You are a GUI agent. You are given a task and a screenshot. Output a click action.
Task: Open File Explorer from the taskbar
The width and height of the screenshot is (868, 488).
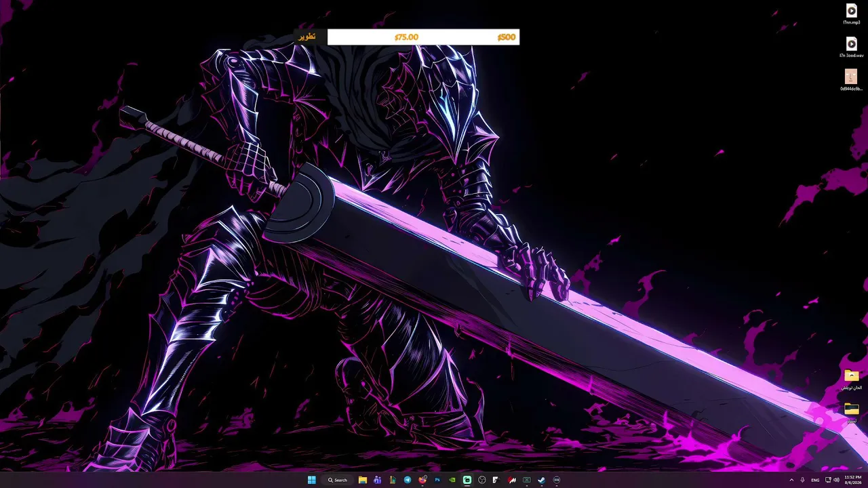pos(363,480)
